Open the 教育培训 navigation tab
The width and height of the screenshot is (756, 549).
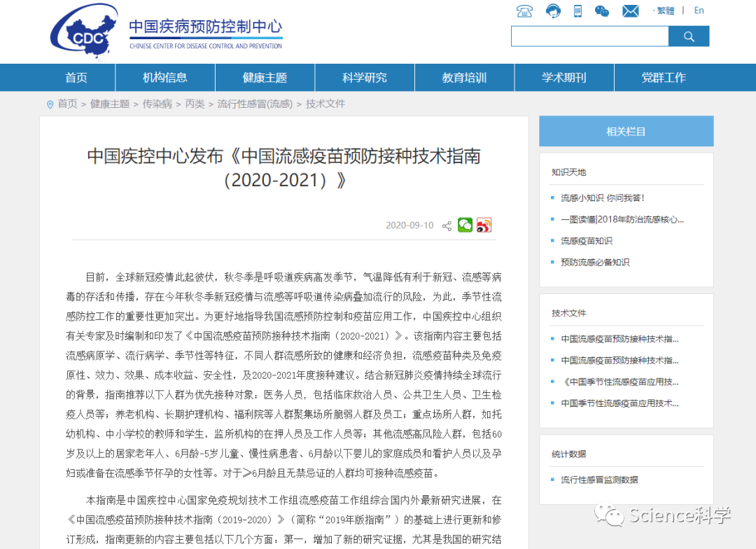point(464,78)
